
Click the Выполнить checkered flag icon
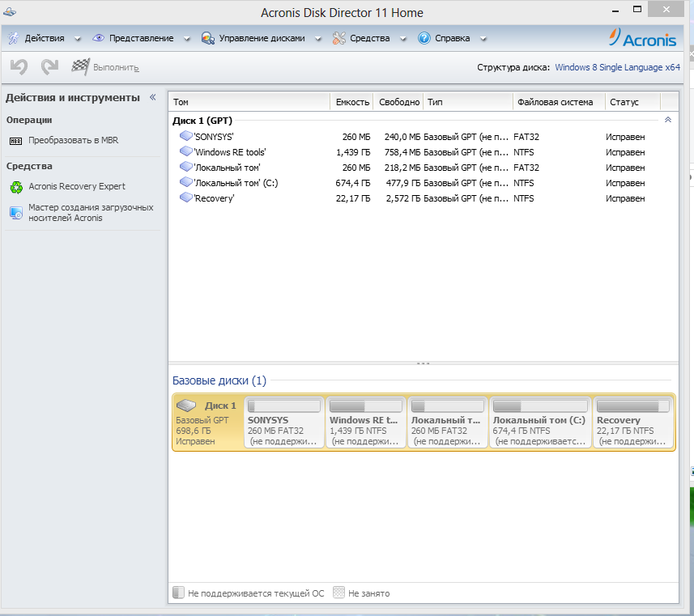coord(80,67)
